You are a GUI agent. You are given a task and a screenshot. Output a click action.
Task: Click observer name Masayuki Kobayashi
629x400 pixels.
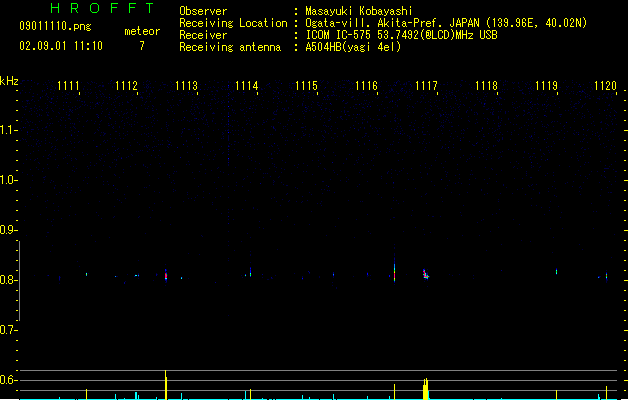pos(359,11)
